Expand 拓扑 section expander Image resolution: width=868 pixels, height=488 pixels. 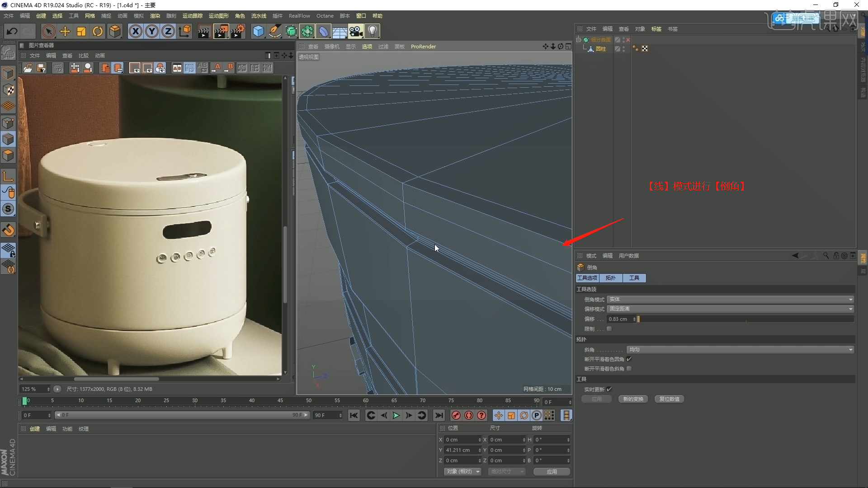coord(581,339)
